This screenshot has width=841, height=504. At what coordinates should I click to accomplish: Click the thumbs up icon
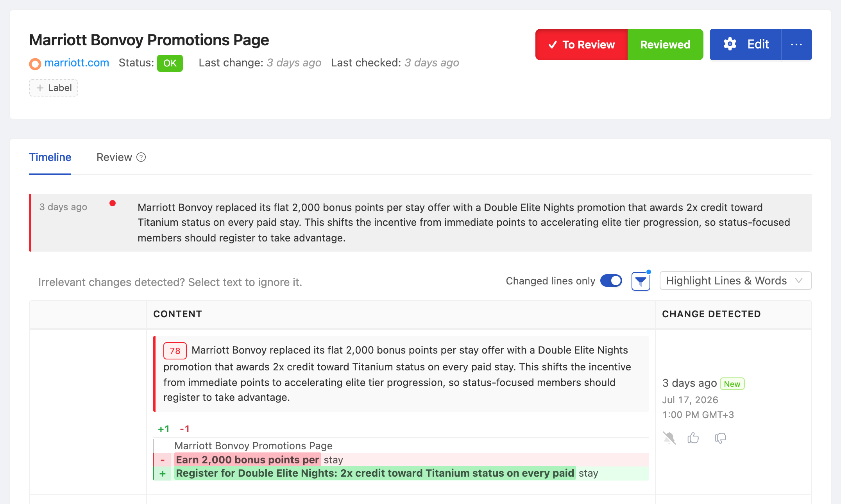(x=693, y=438)
